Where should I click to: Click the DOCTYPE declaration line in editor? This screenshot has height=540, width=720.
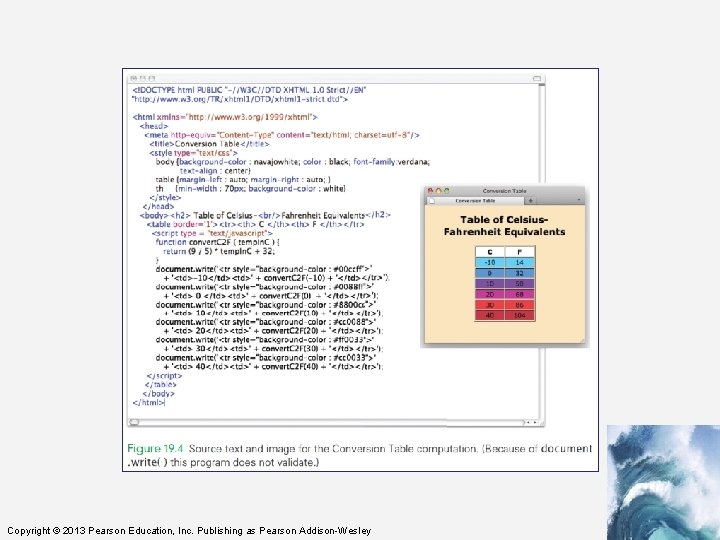(249, 90)
